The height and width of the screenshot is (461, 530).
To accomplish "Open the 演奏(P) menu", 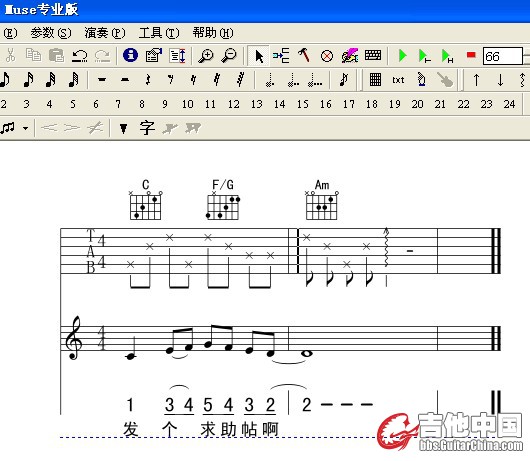I will tap(105, 33).
